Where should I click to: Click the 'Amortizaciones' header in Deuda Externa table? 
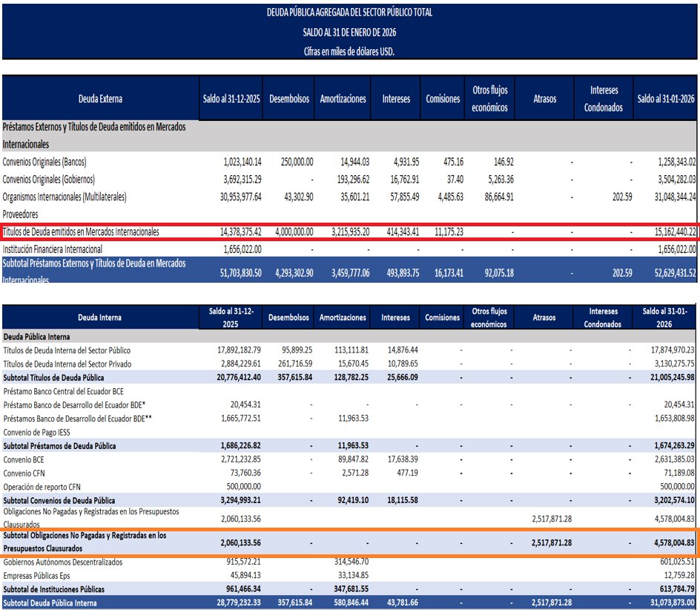coord(343,99)
